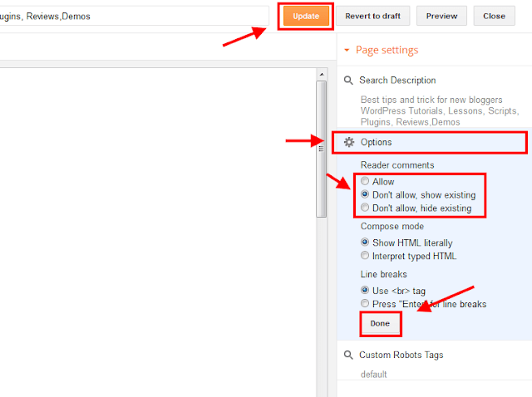Choose Don't allow, hide existing
The image size is (532, 397).
point(365,207)
